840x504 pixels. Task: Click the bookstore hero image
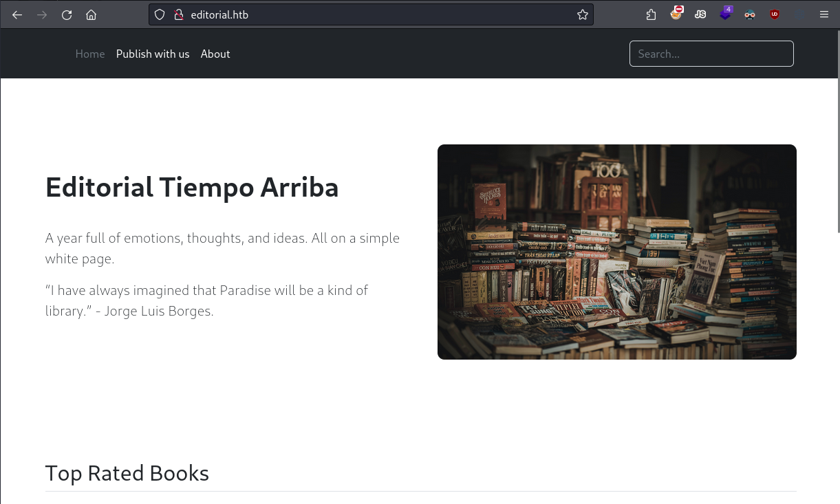coord(617,252)
